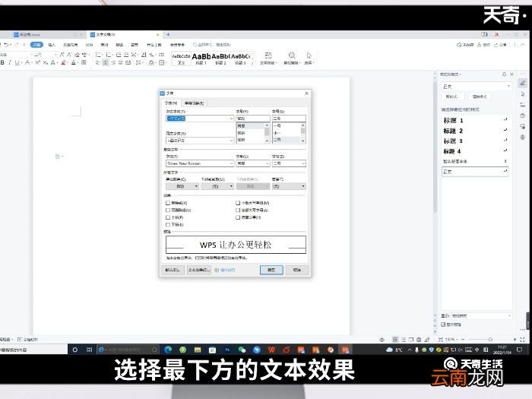This screenshot has width=532, height=399.
Task: Open the font color dropdown in the Font dialog
Action: click(182, 186)
